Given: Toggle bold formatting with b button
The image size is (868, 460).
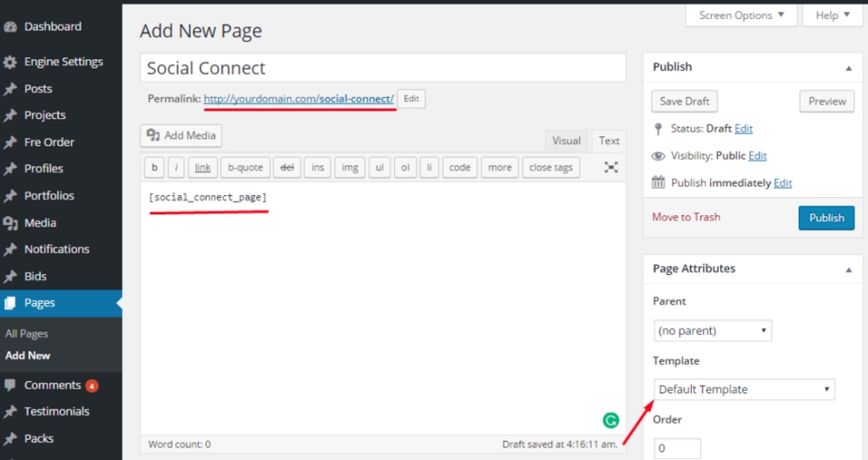Looking at the screenshot, I should tap(155, 168).
